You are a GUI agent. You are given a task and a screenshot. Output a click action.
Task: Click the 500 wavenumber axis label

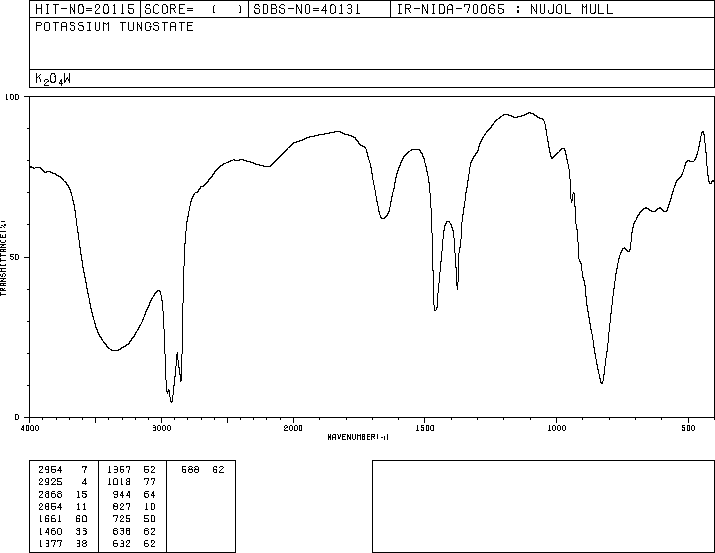point(688,428)
